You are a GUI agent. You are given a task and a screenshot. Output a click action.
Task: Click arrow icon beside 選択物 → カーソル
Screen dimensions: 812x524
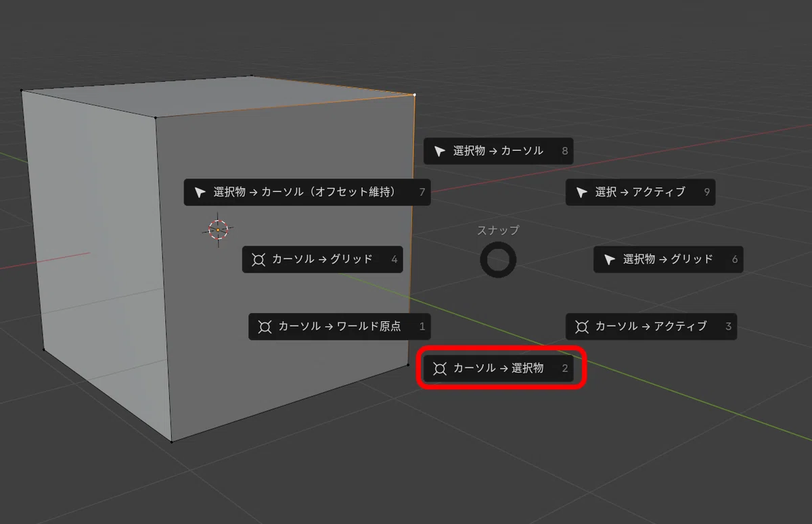(x=440, y=151)
